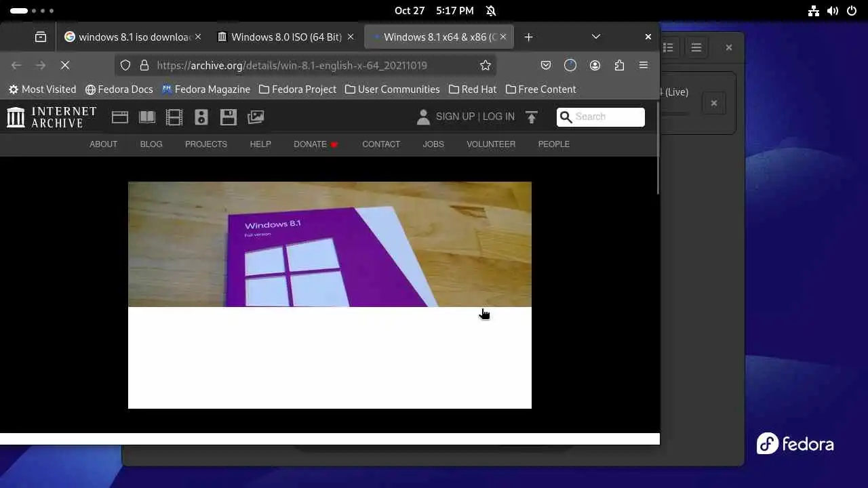Screen dimensions: 868x488
Task: Open the Firefox account icon
Action: [x=595, y=65]
